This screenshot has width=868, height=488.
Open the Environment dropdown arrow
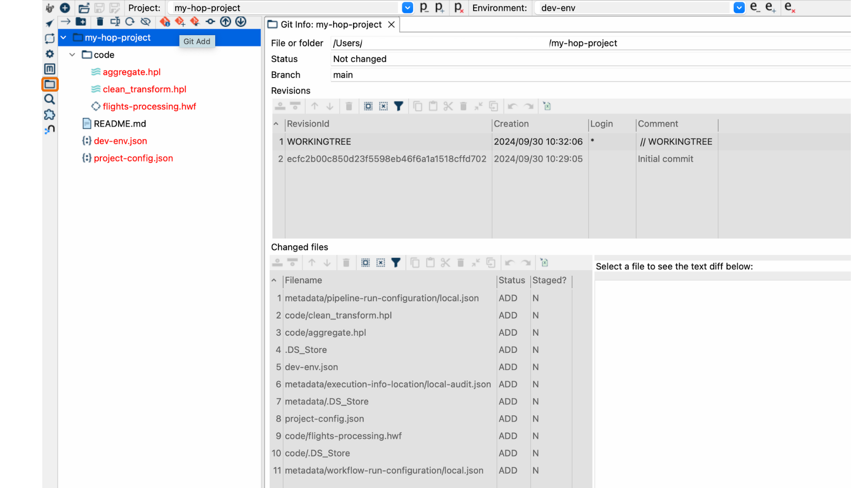point(739,8)
